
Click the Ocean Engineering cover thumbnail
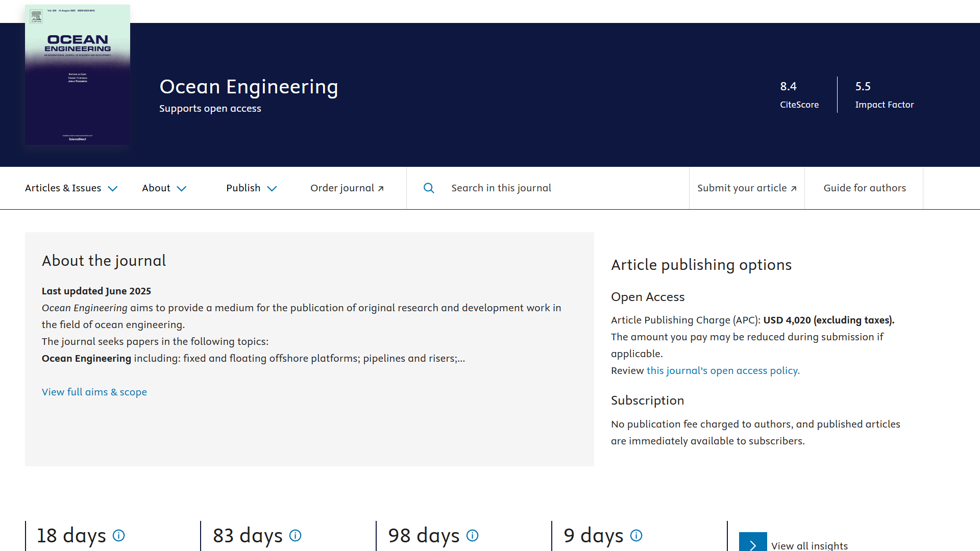tap(78, 75)
